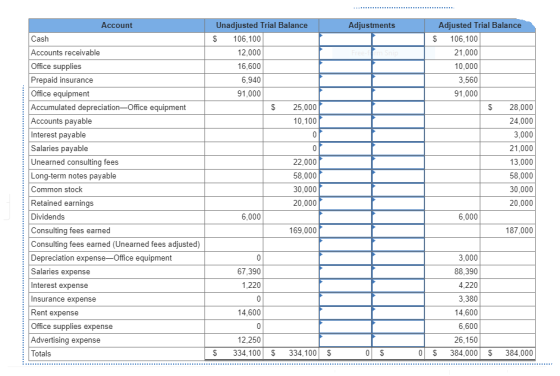The height and width of the screenshot is (376, 560).
Task: Click the 24,000 adjusted accounts payable value
Action: click(x=521, y=121)
